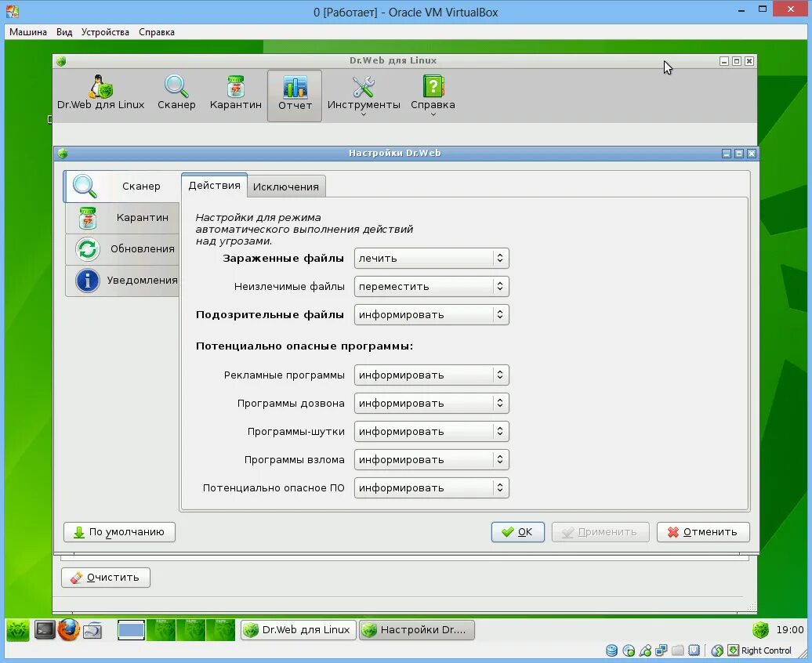Open Рекламные программы action dropdown

[x=431, y=375]
